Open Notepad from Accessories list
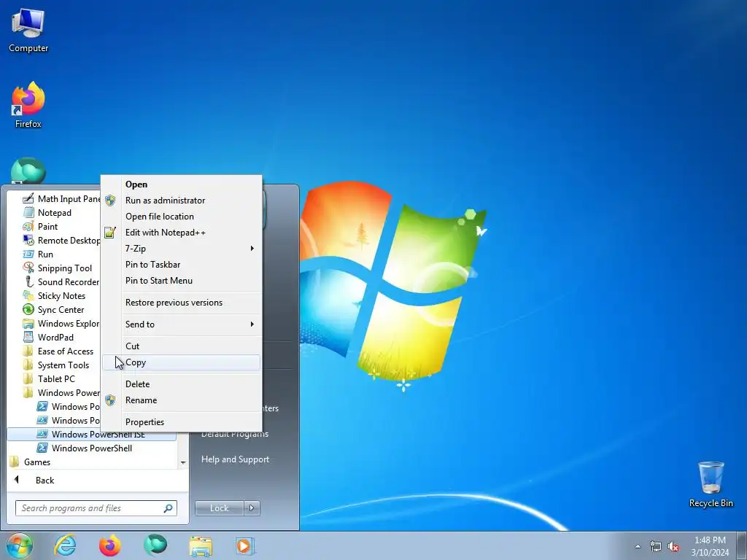 (x=53, y=212)
